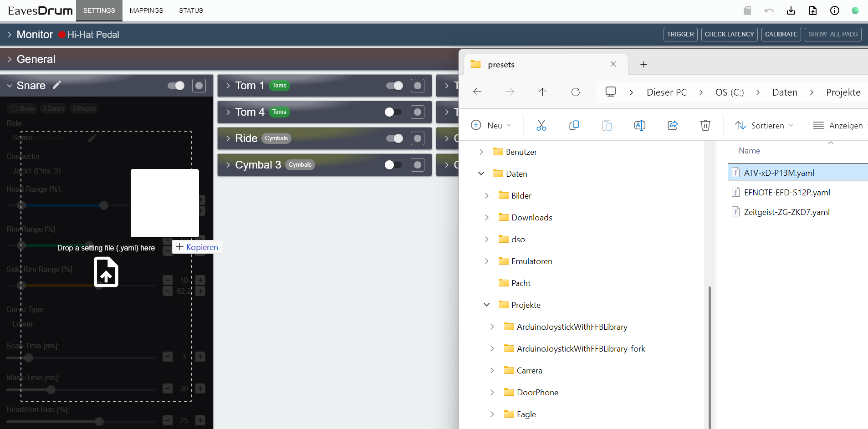
Task: Click the delete trash icon in Explorer
Action: (705, 125)
